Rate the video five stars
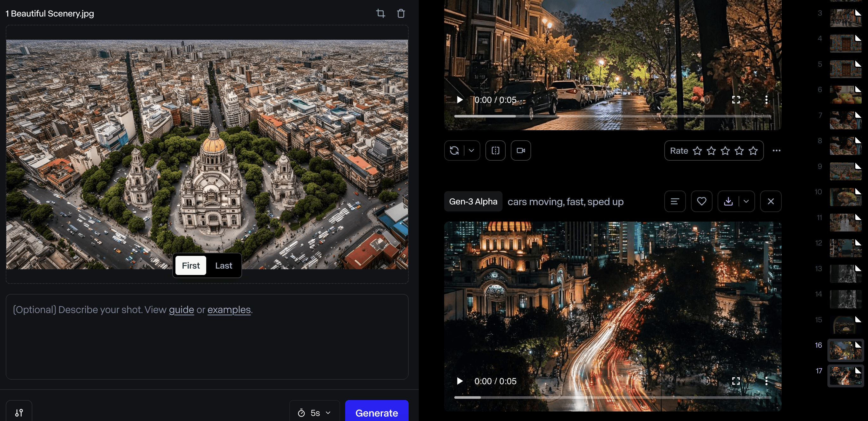Screen dimensions: 868x421 click(x=753, y=151)
